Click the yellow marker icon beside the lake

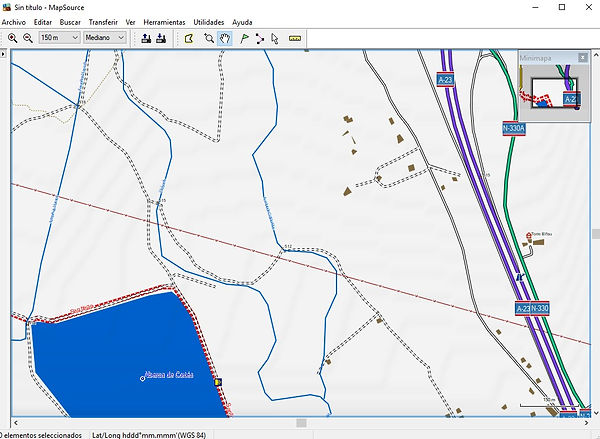coord(218,382)
